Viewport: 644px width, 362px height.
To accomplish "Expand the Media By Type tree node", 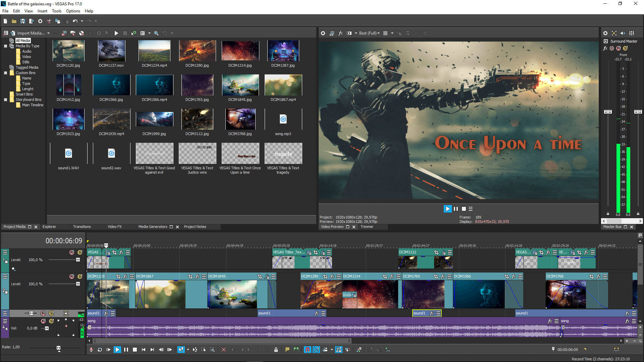I will tap(5, 46).
